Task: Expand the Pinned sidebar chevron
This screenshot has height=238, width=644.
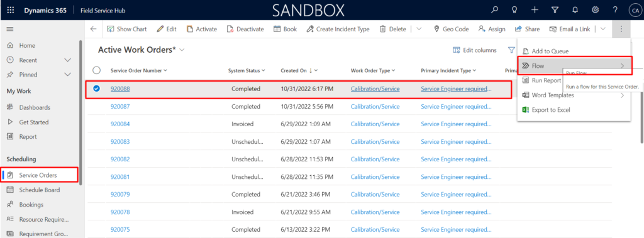Action: click(68, 75)
